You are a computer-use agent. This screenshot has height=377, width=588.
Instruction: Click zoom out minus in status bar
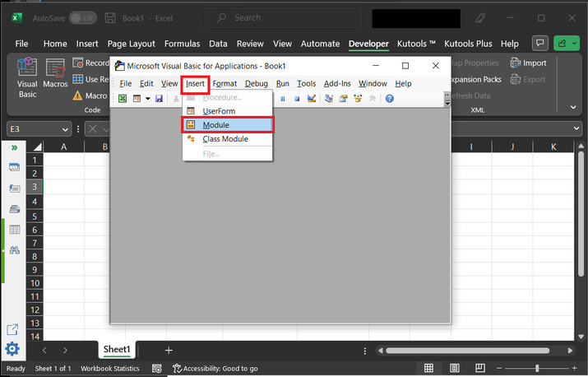[499, 368]
